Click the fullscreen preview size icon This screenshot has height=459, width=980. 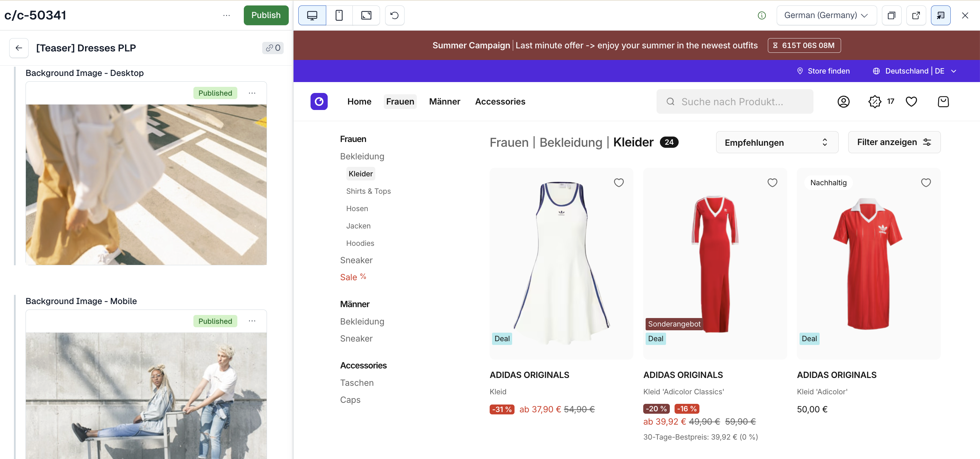(366, 15)
